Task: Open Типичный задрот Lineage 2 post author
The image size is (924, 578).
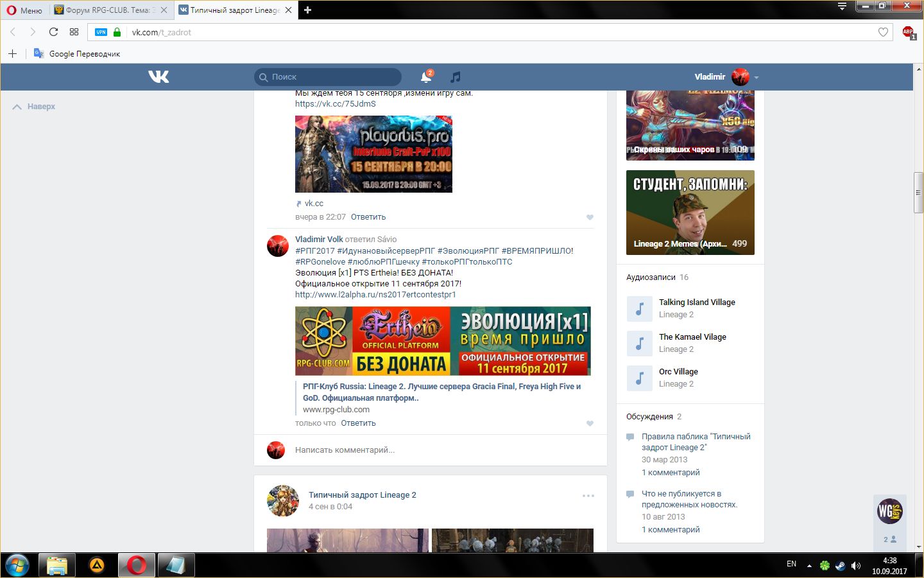Action: click(x=363, y=495)
